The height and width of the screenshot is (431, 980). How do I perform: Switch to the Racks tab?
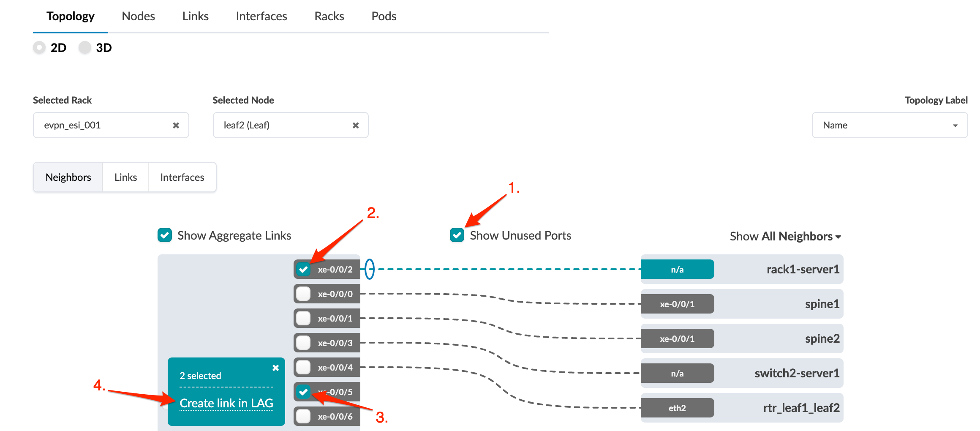[x=329, y=16]
